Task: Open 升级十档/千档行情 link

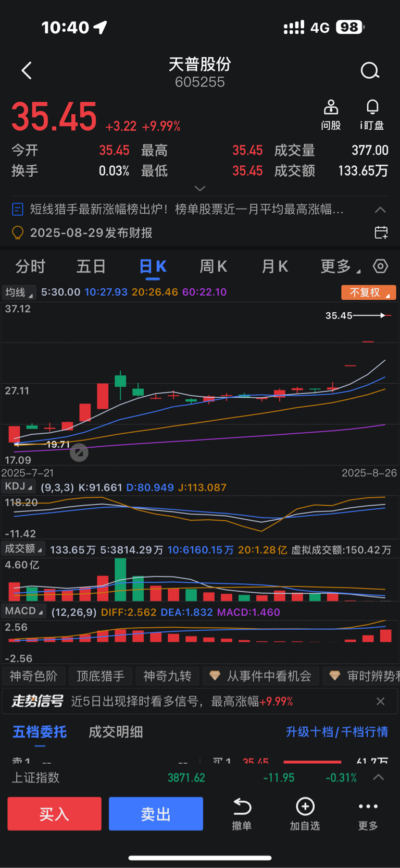Action: pos(337,732)
